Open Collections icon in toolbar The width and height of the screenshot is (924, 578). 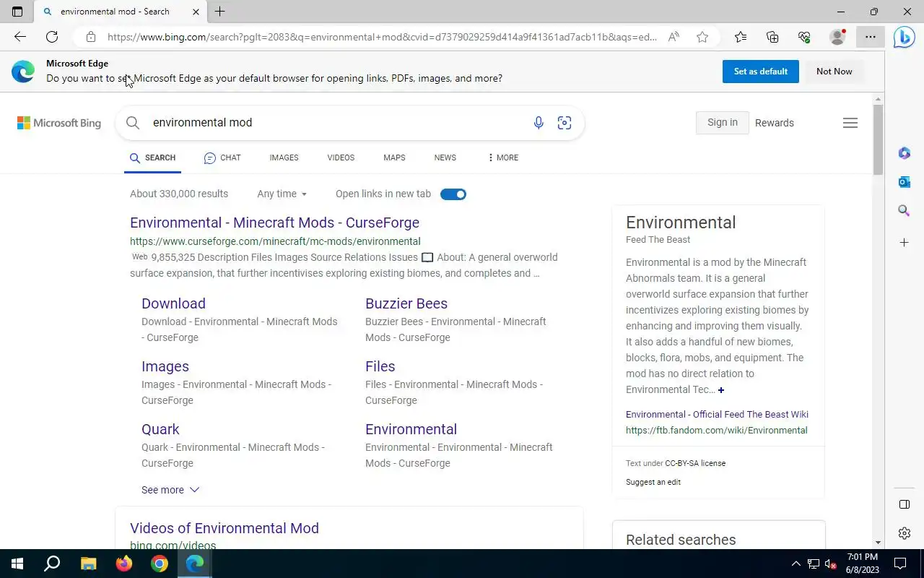[772, 37]
